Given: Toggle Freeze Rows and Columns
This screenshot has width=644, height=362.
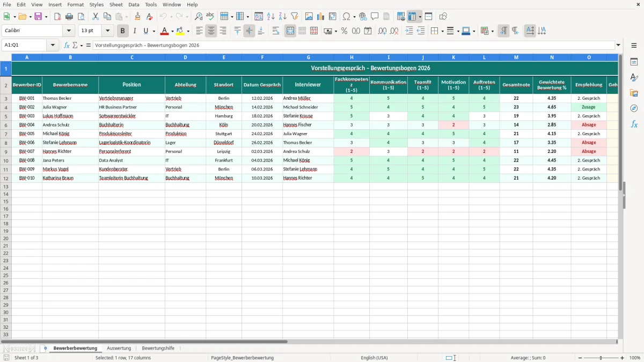Looking at the screenshot, I should click(413, 17).
